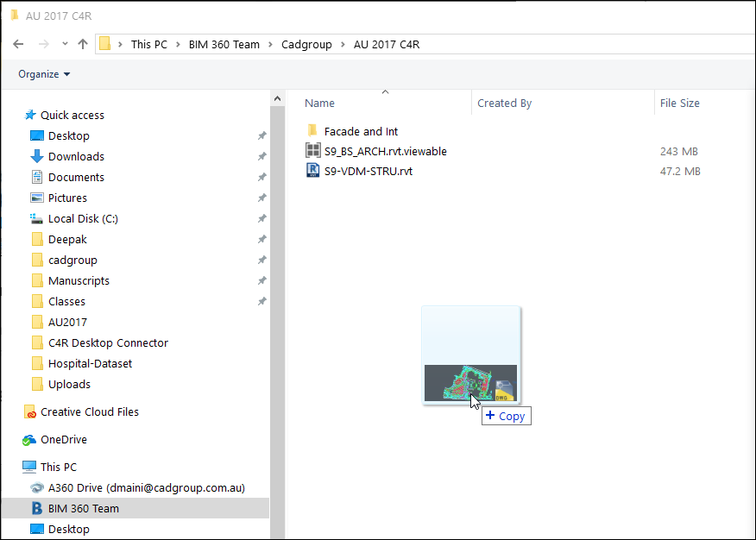Sort files by the Name column
Viewport: 756px width, 540px height.
[x=319, y=104]
